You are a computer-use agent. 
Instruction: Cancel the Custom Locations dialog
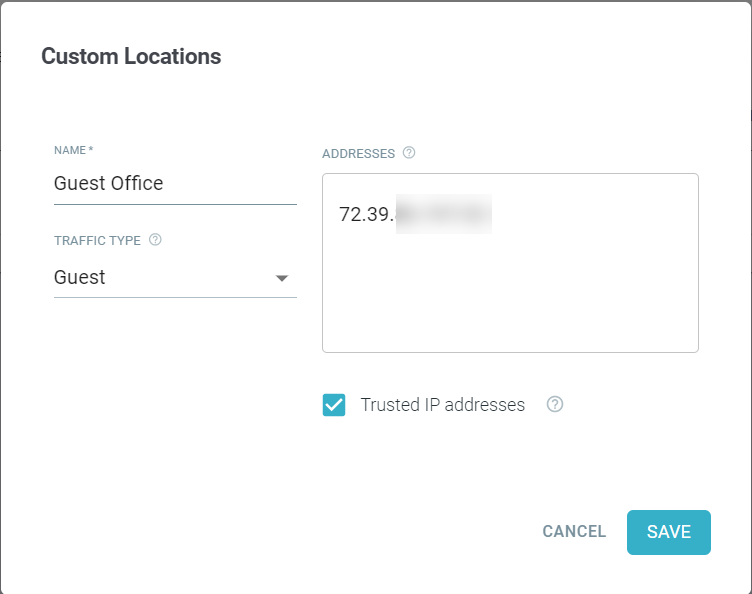click(x=574, y=532)
